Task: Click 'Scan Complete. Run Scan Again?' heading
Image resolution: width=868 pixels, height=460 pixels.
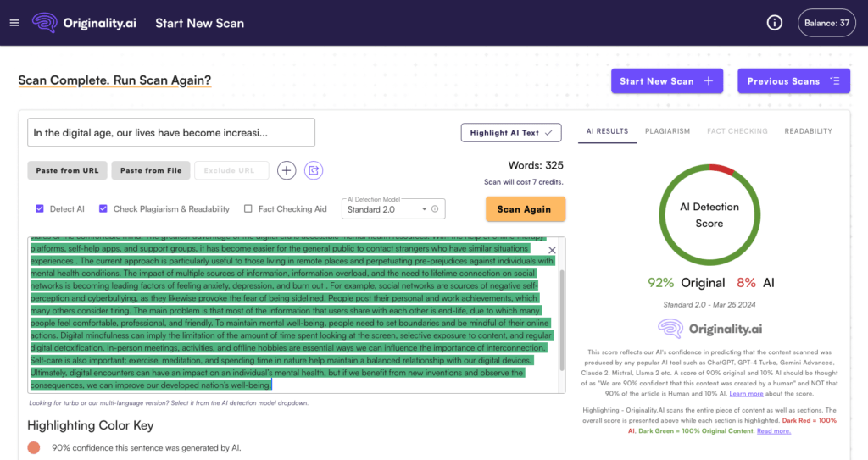Action: coord(114,80)
